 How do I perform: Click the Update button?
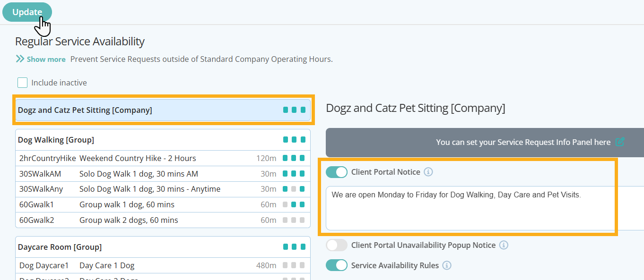[x=27, y=12]
